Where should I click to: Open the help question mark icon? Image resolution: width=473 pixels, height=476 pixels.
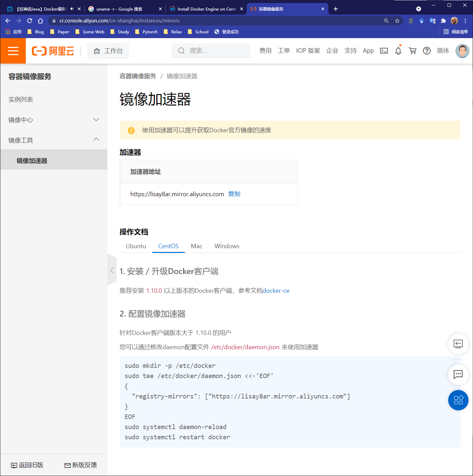tap(427, 50)
